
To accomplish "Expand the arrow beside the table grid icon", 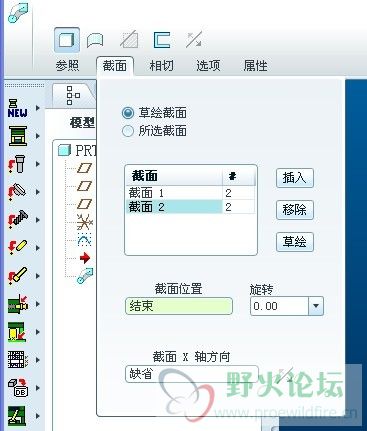I will [x=38, y=360].
